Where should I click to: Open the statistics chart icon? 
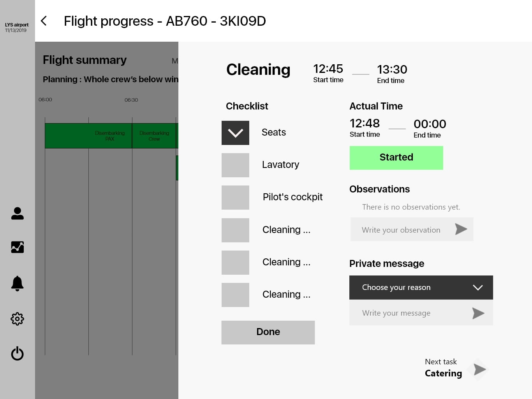(18, 247)
